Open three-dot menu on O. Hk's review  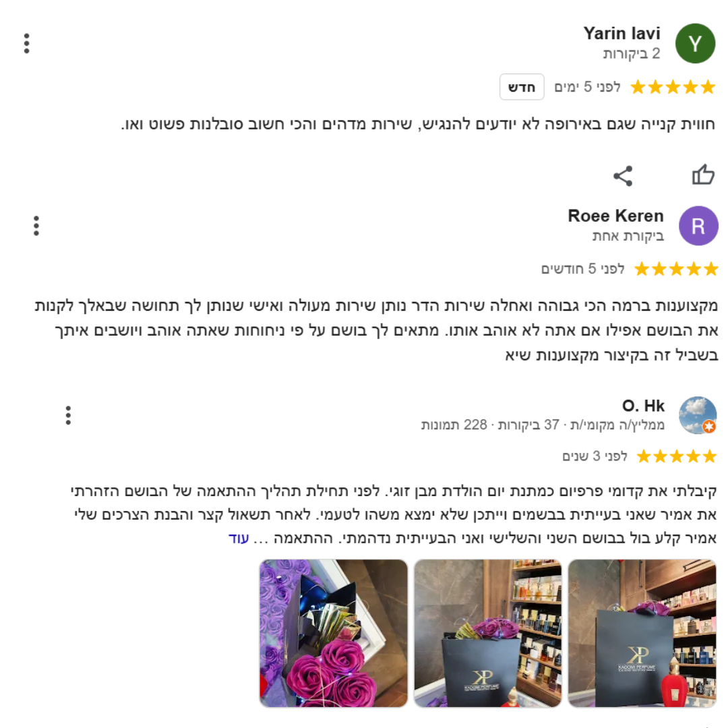[x=68, y=415]
